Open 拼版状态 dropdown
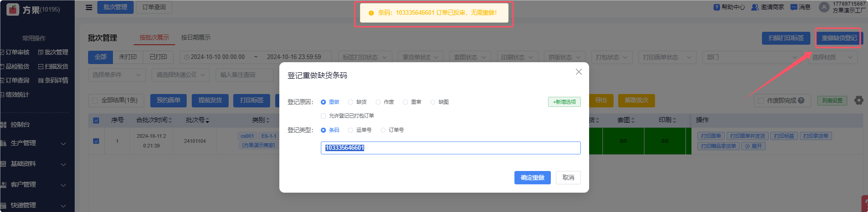868x212 pixels. pyautogui.click(x=564, y=57)
